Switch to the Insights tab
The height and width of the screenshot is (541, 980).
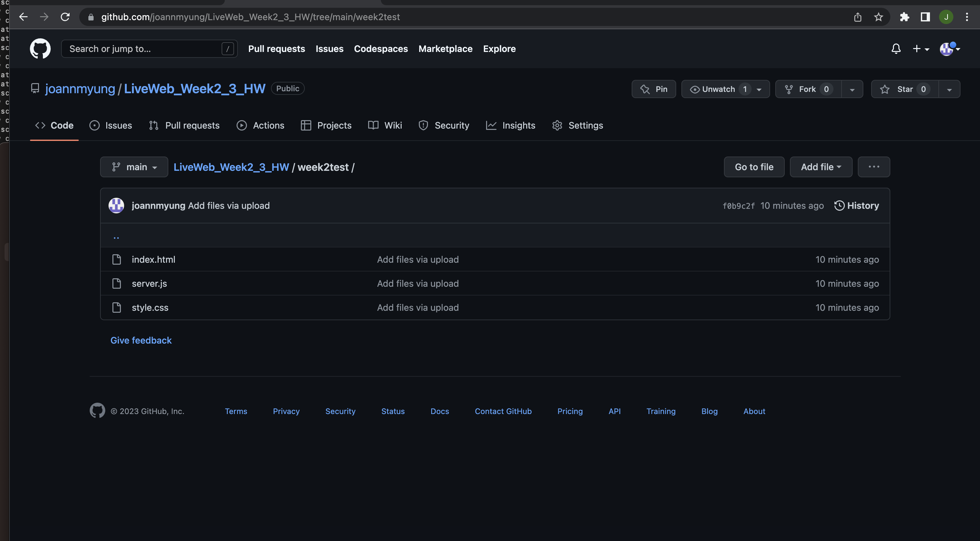tap(510, 125)
